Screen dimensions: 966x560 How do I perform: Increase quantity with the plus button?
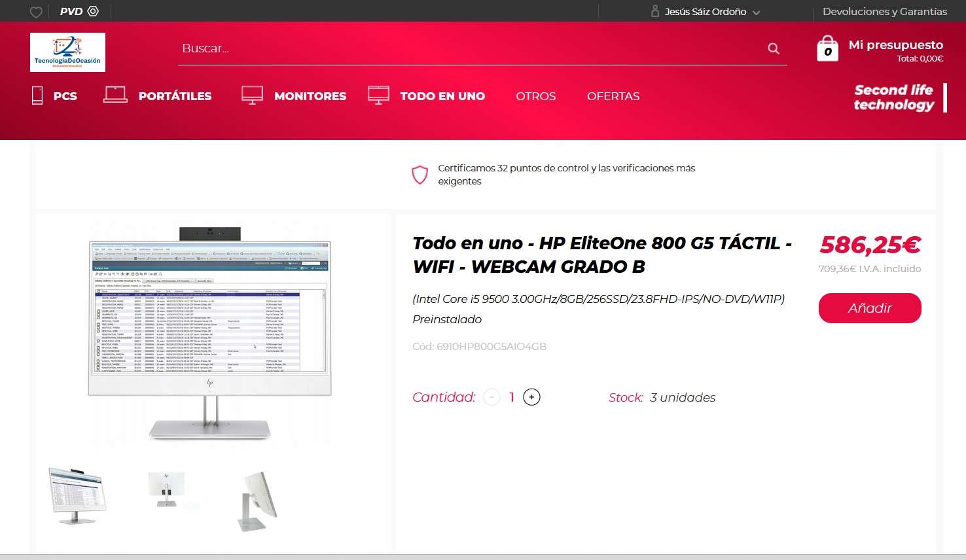(531, 397)
